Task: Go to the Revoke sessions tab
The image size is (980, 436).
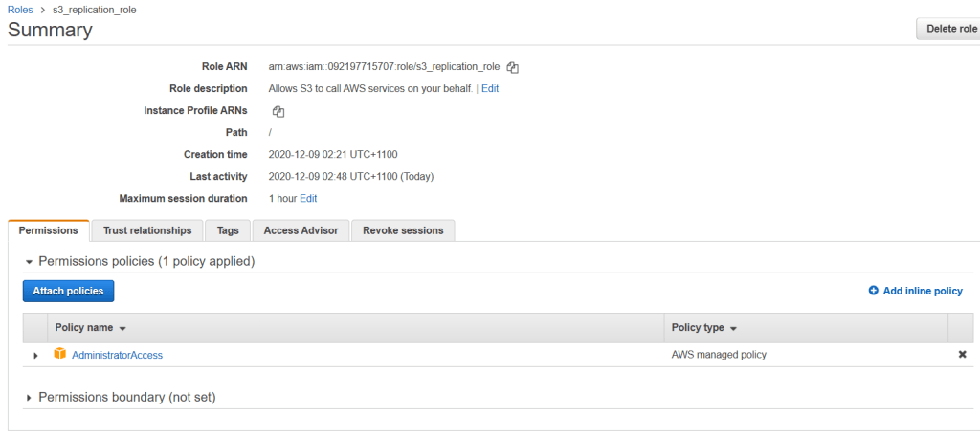Action: point(403,230)
